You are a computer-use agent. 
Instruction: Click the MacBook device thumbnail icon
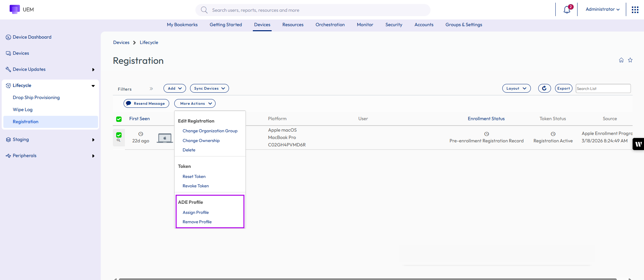tap(165, 138)
